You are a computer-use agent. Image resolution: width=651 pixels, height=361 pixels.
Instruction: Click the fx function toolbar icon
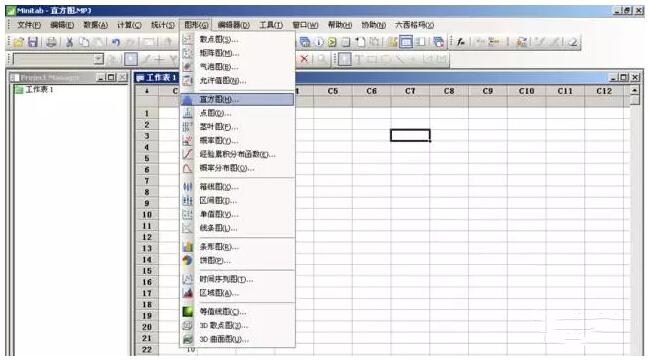pyautogui.click(x=461, y=42)
